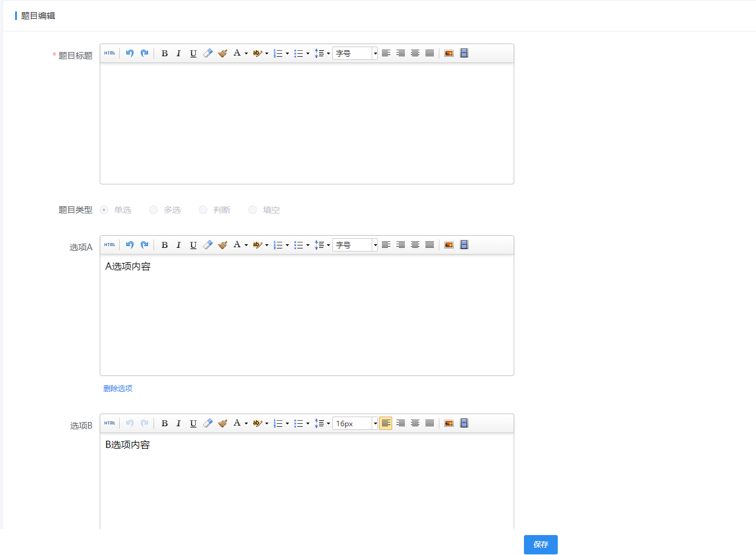The height and width of the screenshot is (555, 756).
Task: Click ordered list button in 选项A editor
Action: (278, 245)
